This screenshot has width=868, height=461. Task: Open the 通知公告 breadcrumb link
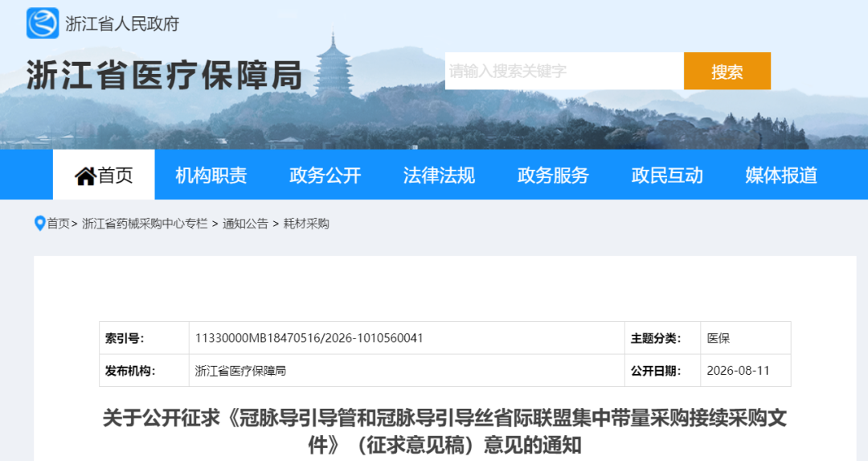(245, 224)
